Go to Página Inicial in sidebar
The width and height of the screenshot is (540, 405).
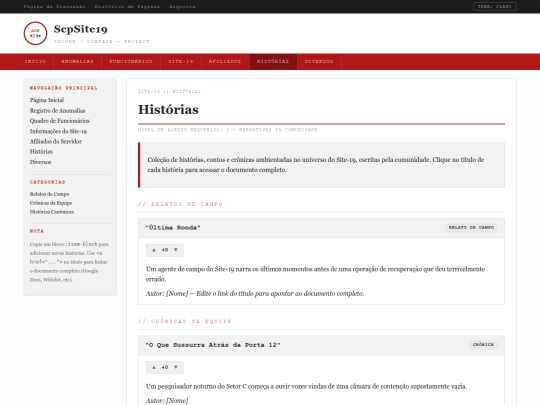point(47,100)
